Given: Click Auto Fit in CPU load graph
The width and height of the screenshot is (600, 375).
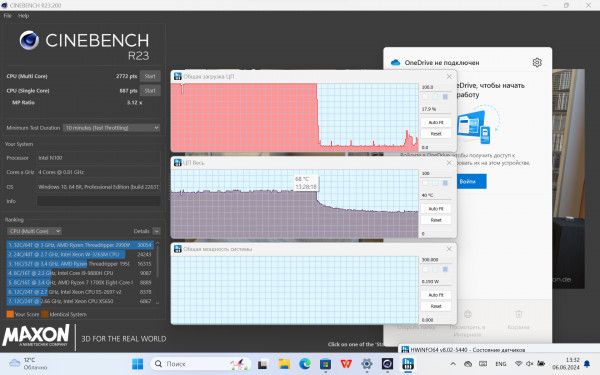Looking at the screenshot, I should [x=436, y=122].
